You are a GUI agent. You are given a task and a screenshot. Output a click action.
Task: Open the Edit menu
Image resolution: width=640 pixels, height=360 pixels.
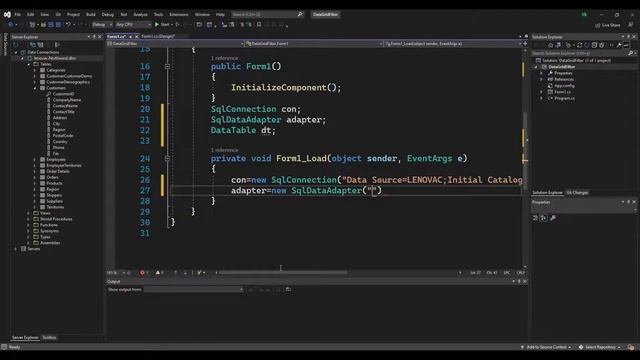click(x=31, y=14)
